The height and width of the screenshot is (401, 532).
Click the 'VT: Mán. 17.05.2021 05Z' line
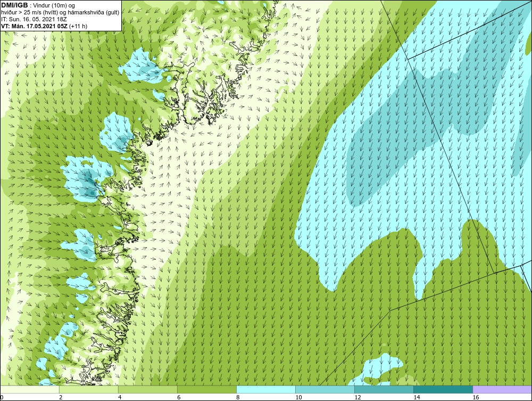44,26
